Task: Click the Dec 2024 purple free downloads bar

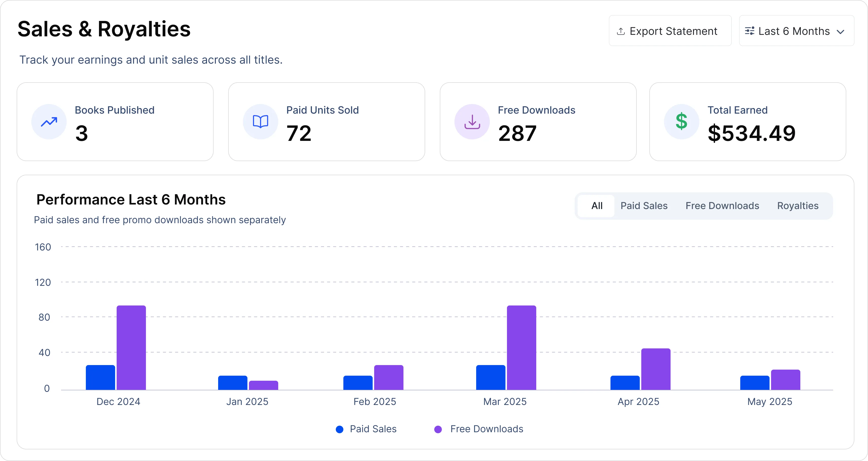Action: [x=131, y=348]
